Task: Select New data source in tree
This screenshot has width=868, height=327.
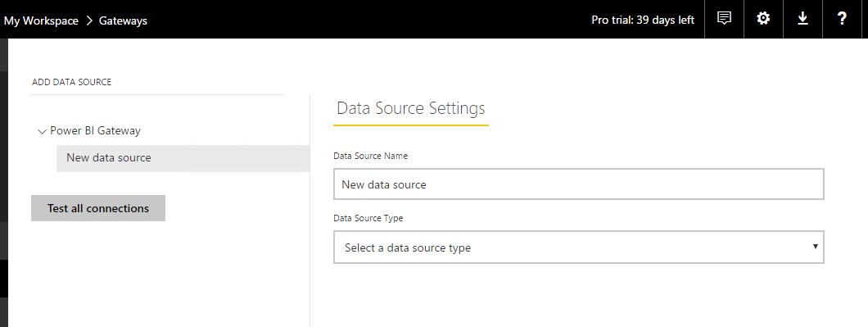Action: click(183, 158)
